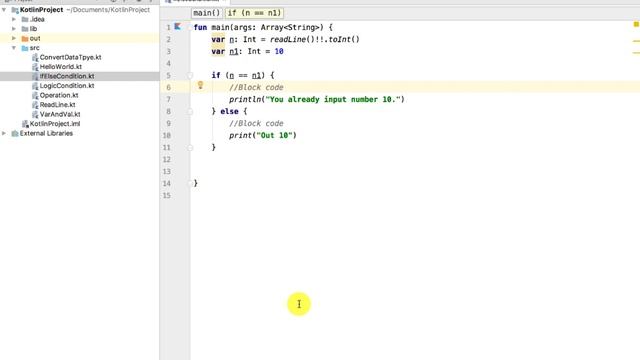Click the Kotlin file icon beside HelloWorld.kt
This screenshot has height=360, width=640.
point(35,67)
